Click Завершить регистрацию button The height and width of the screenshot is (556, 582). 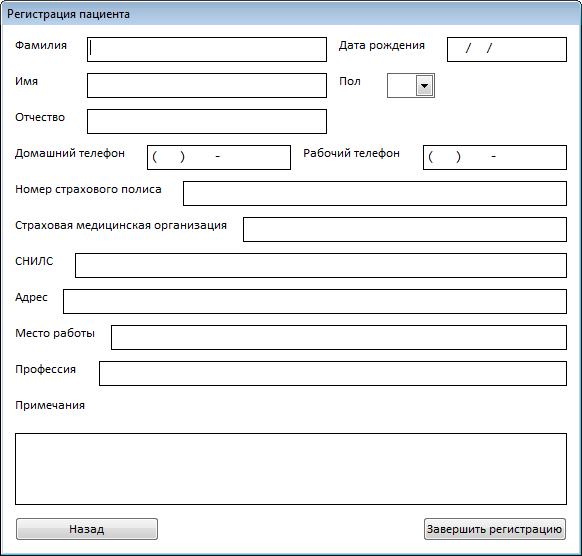coord(495,529)
